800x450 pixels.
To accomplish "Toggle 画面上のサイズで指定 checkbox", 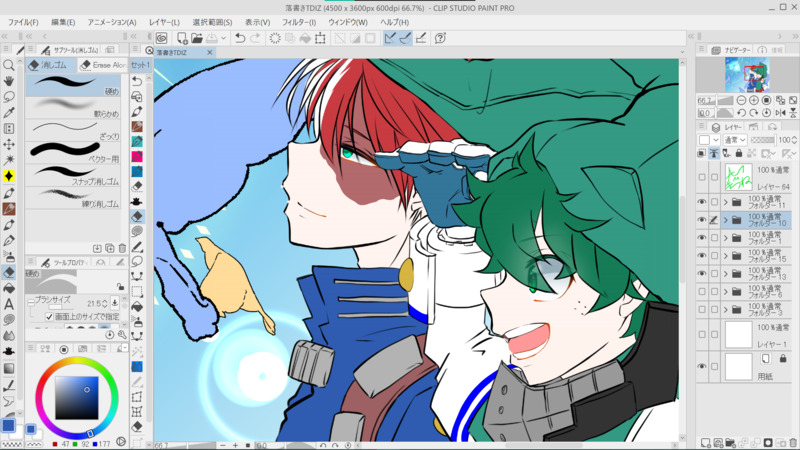I will coord(49,317).
